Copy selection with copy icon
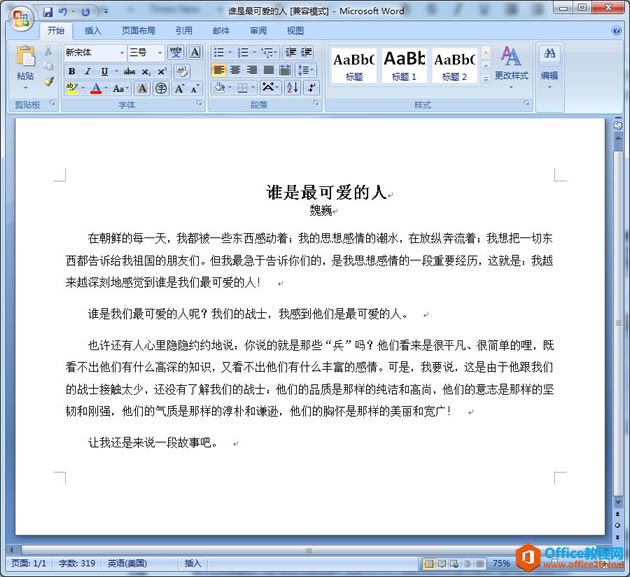The image size is (630, 577). pyautogui.click(x=49, y=66)
